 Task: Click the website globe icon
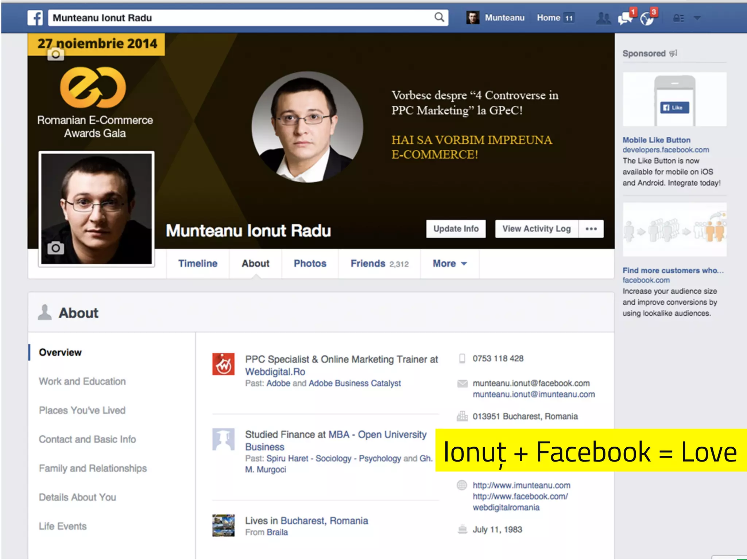(x=462, y=485)
